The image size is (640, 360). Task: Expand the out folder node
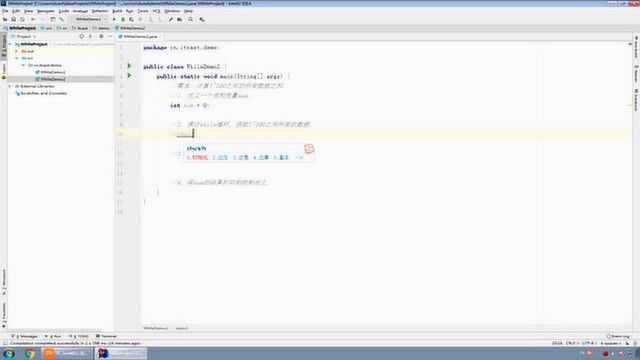[17, 51]
